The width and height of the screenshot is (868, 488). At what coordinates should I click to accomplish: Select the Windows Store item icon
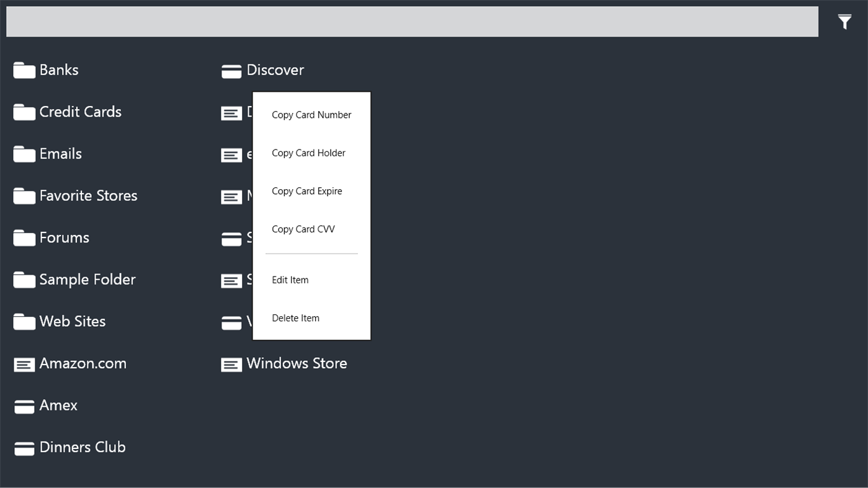[x=231, y=365]
